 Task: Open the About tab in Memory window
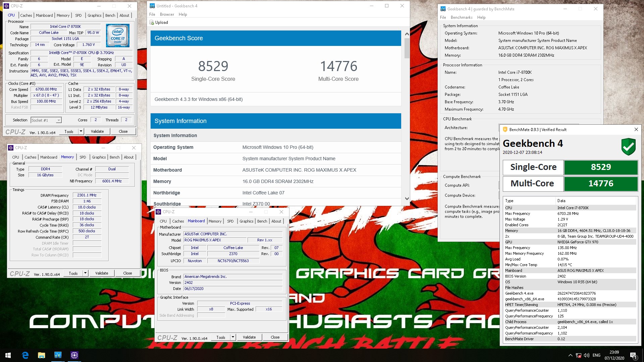click(x=129, y=157)
